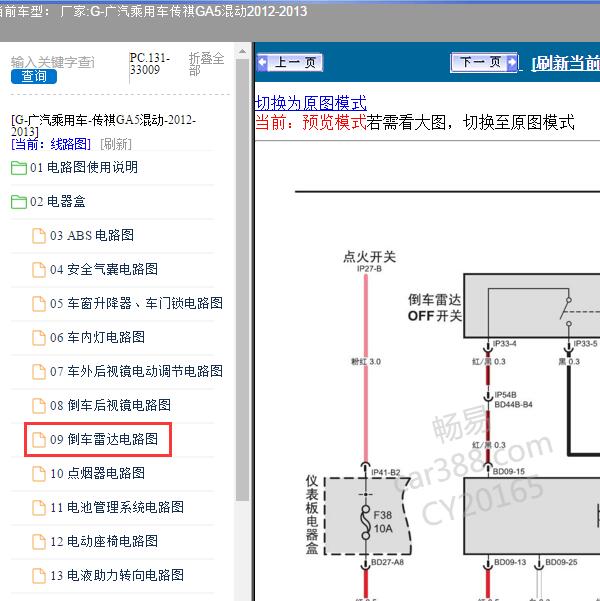
Task: Focus the keyword search input field
Action: click(53, 62)
